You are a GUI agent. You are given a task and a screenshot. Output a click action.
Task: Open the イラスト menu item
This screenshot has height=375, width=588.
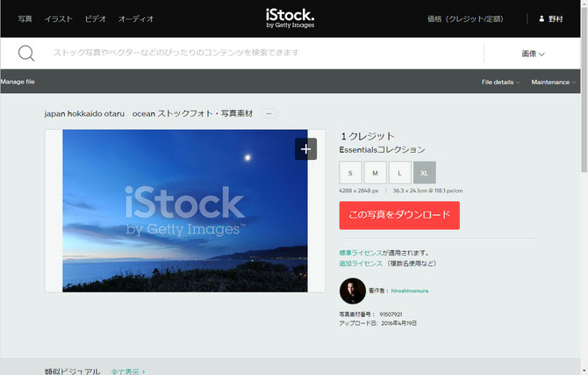tap(59, 18)
